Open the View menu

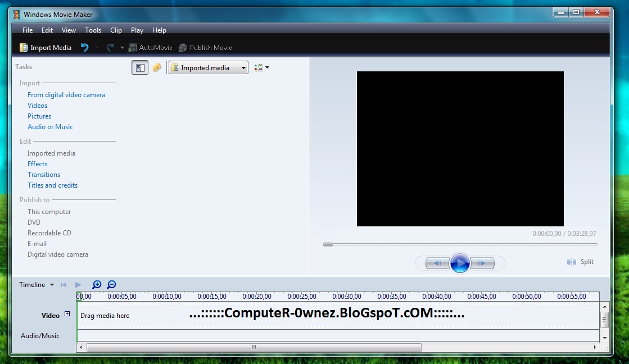click(x=69, y=30)
